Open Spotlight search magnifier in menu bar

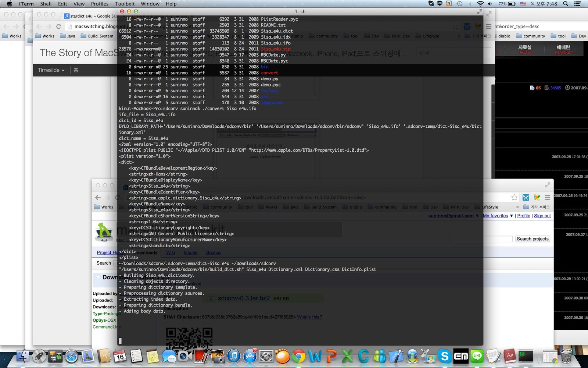tap(566, 4)
